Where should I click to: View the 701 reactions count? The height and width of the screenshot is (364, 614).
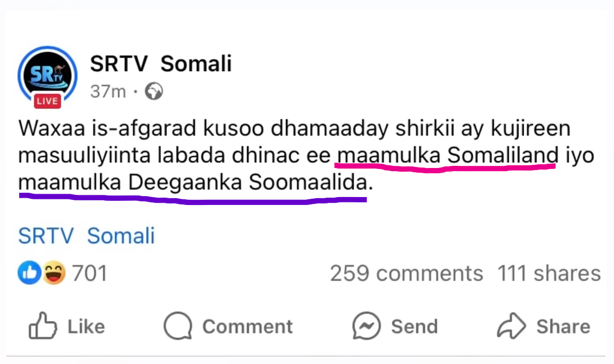[89, 274]
